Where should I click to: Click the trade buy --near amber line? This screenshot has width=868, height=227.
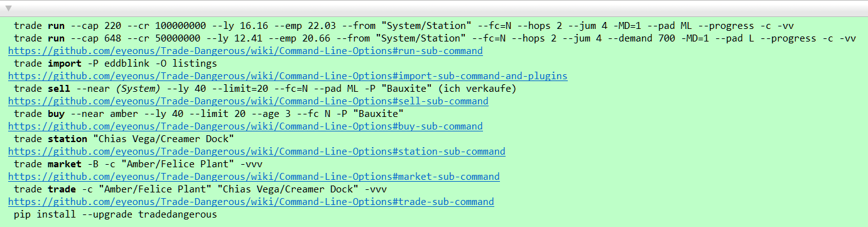pos(209,114)
